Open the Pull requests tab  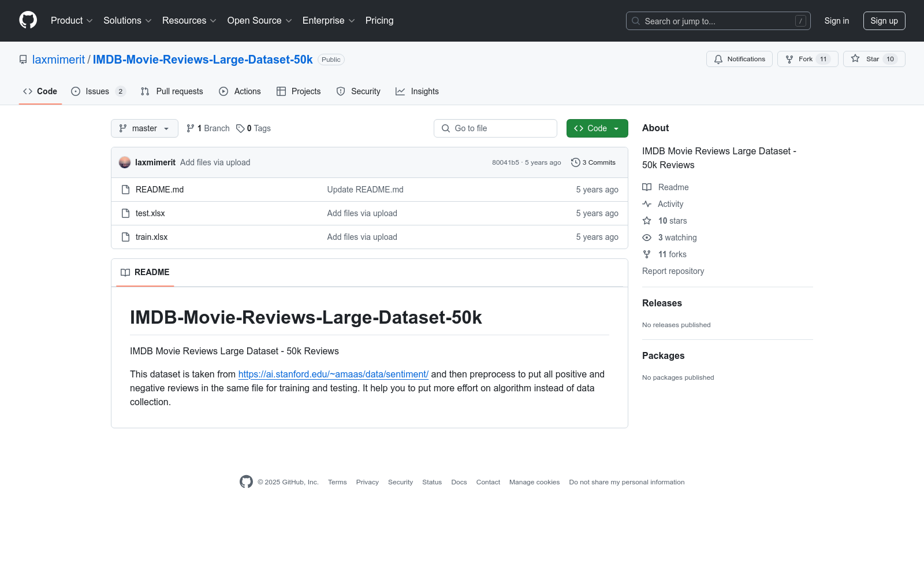point(172,91)
